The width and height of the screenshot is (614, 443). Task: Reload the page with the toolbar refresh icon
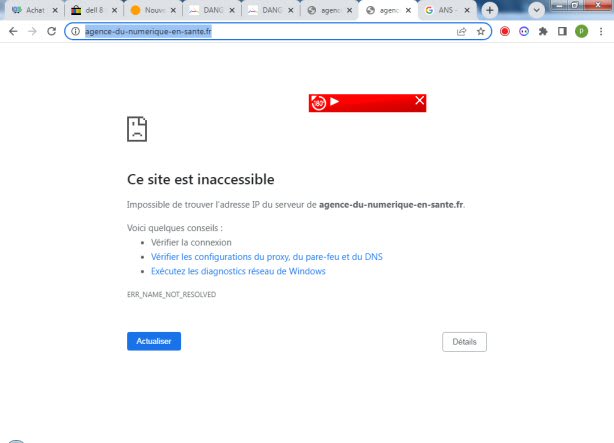51,31
